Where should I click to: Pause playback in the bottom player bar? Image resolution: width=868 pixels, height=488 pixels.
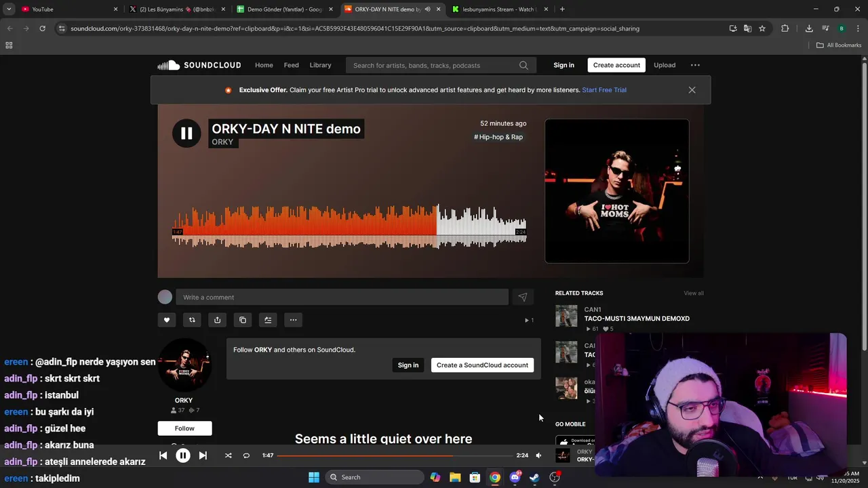click(x=183, y=455)
